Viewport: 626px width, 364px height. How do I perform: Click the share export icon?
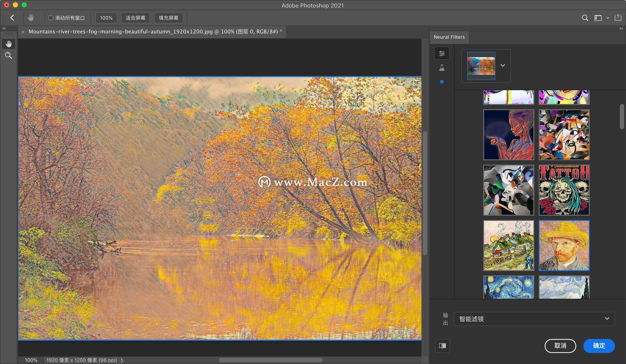pyautogui.click(x=618, y=18)
